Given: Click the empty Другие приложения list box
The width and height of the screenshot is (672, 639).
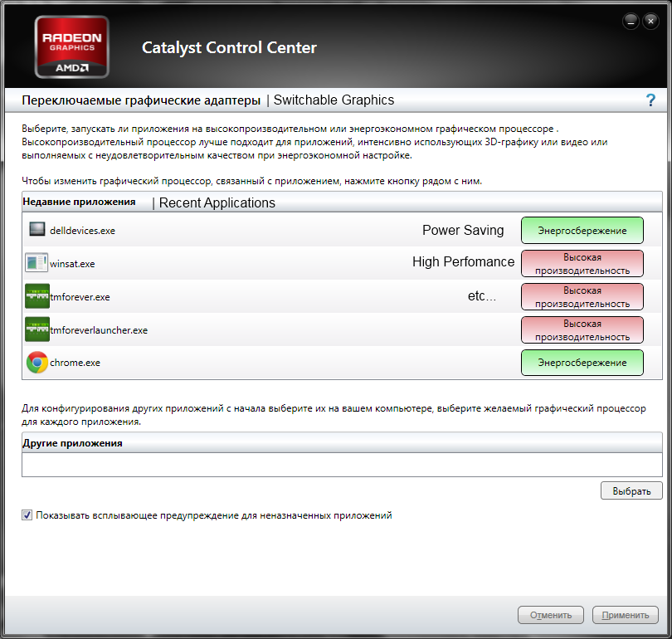Looking at the screenshot, I should [x=342, y=465].
